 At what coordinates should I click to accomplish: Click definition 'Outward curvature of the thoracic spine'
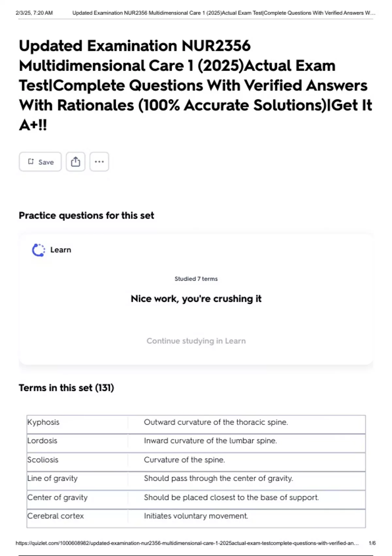216,422
